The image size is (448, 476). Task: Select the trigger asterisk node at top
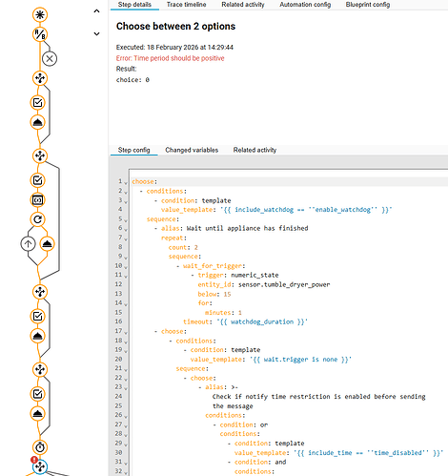[40, 15]
